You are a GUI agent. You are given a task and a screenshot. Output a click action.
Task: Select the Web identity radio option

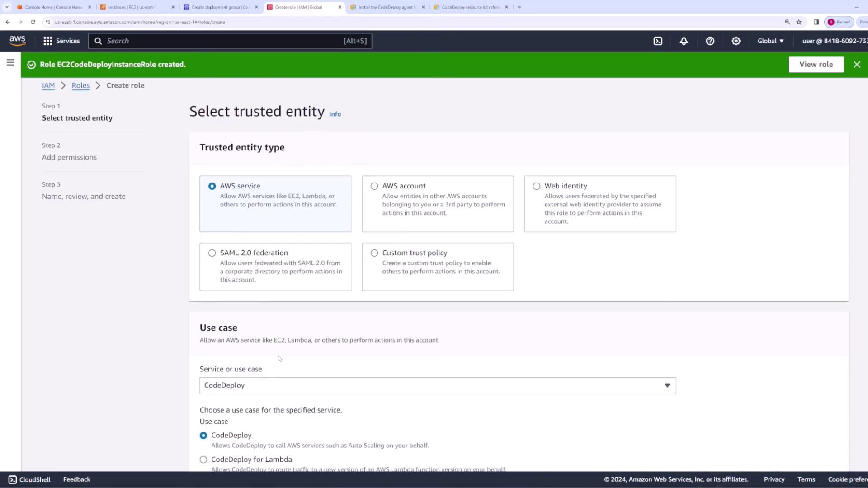pos(537,186)
